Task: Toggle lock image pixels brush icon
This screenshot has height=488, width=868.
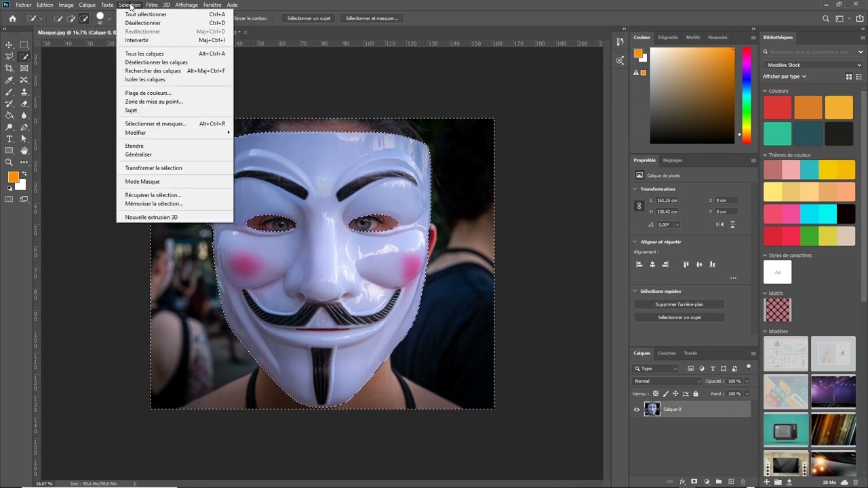Action: [x=665, y=394]
